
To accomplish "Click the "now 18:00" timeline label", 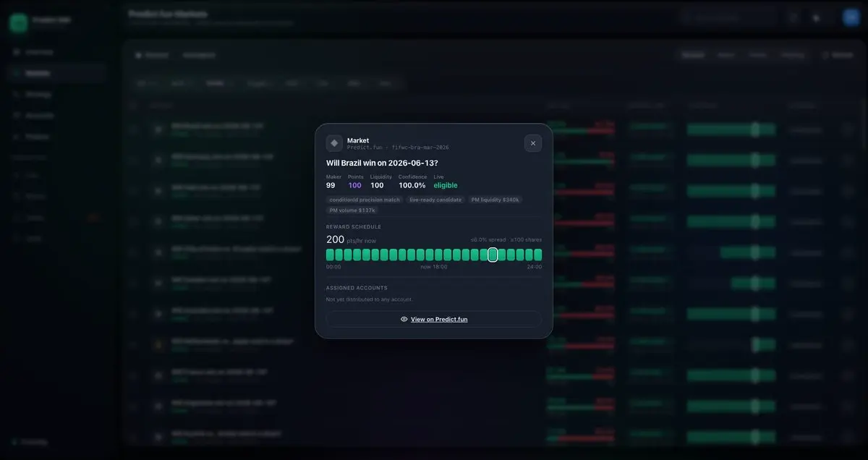I will pos(434,267).
